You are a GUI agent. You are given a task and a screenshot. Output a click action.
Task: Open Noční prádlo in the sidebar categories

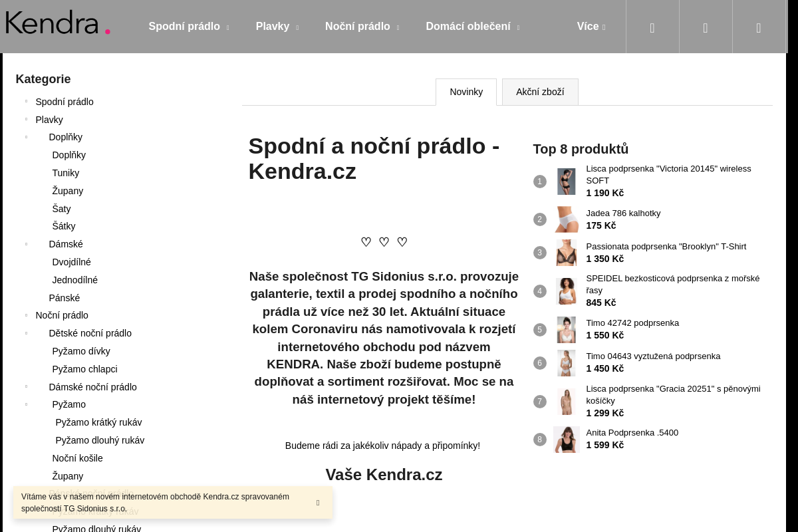pyautogui.click(x=62, y=315)
